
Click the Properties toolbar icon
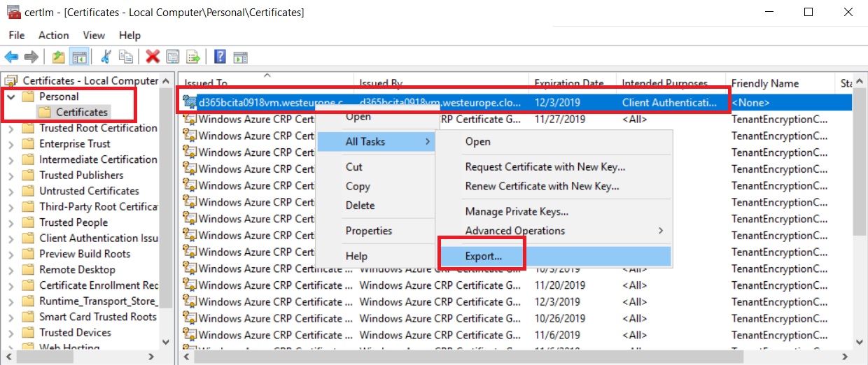click(x=172, y=57)
